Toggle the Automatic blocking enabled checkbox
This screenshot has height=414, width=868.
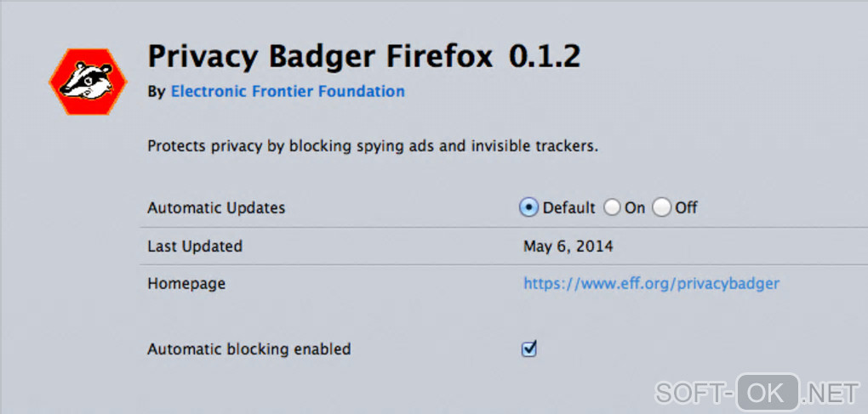tap(529, 349)
